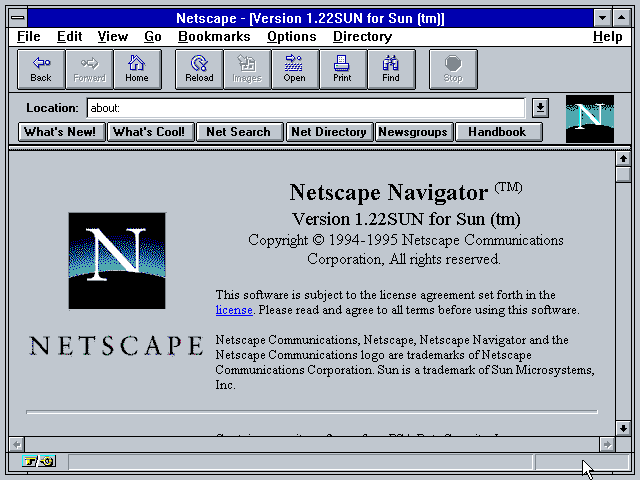
Task: Open the Options menu
Action: [x=291, y=37]
